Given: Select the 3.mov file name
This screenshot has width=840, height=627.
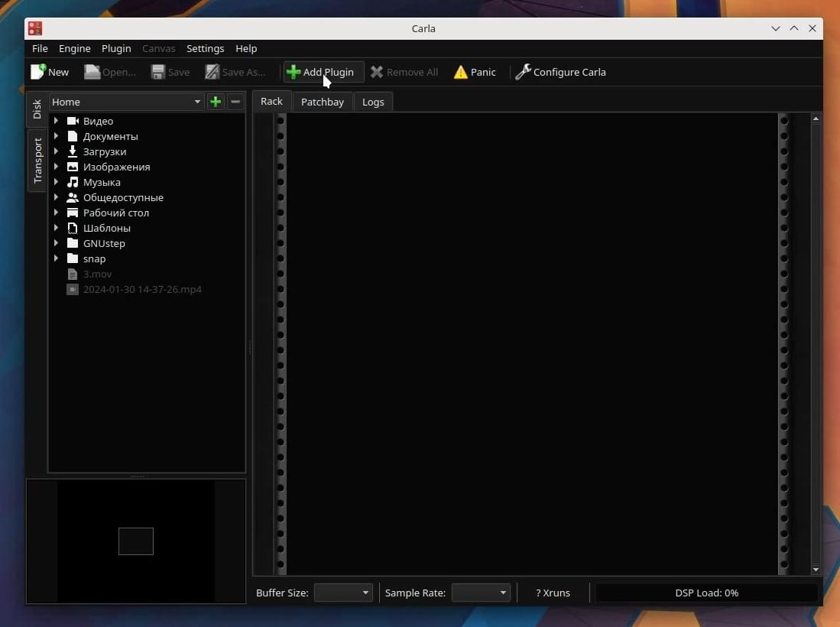Looking at the screenshot, I should 98,274.
